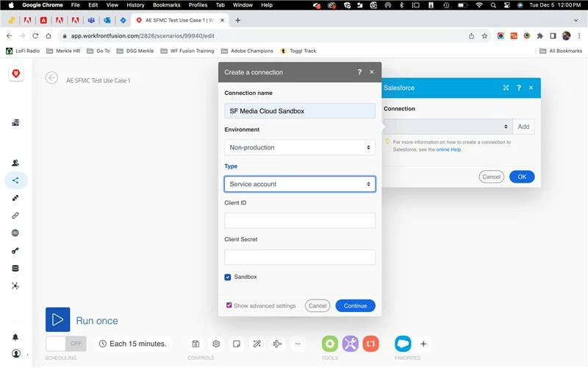Open the green Flow control tools icon

click(329, 344)
